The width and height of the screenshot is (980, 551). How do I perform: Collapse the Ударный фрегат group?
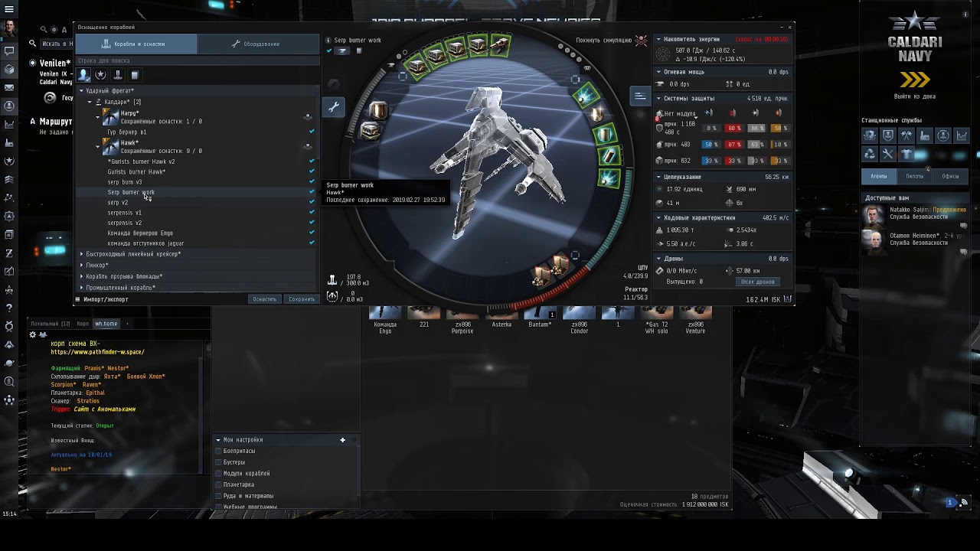coord(81,90)
